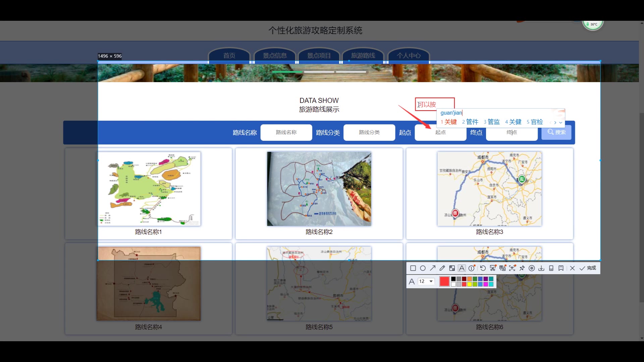Click the 路线名称6 label

(489, 327)
